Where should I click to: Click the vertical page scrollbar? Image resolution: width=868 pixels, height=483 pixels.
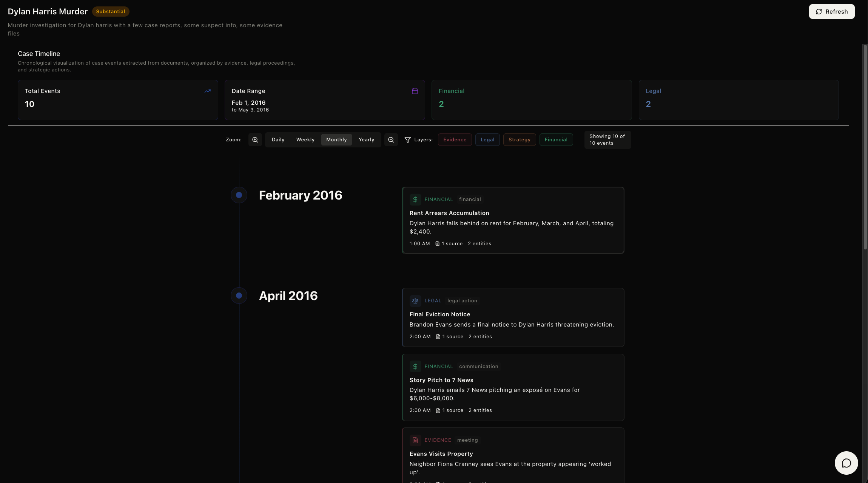click(x=865, y=147)
